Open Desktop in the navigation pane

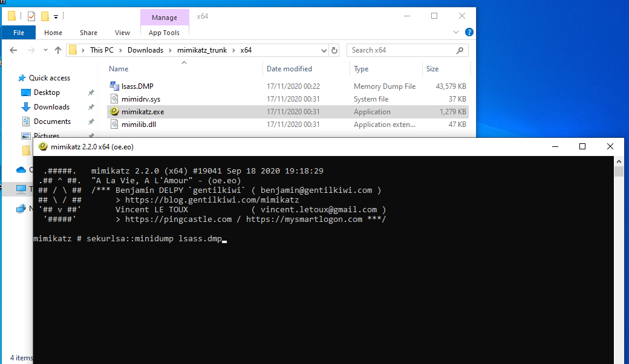[47, 93]
